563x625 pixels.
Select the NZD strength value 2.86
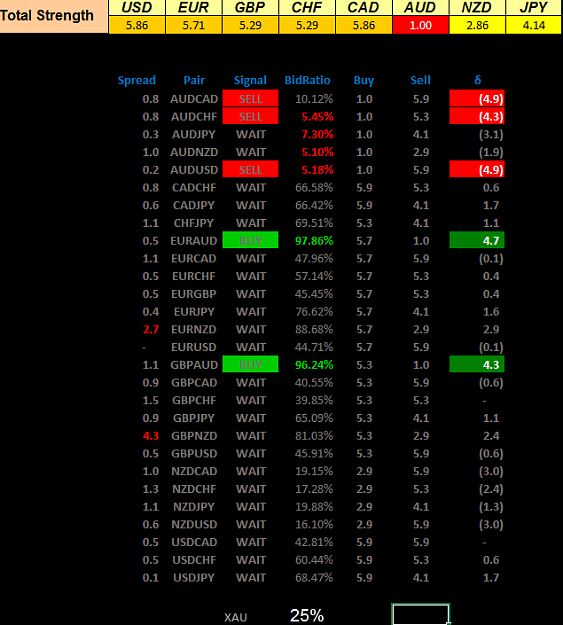[477, 25]
